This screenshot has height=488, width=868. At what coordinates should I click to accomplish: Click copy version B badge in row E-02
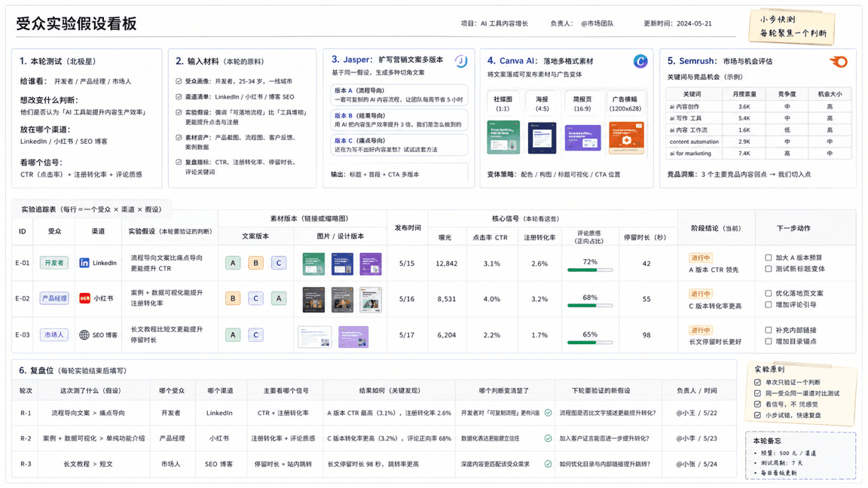click(x=233, y=298)
